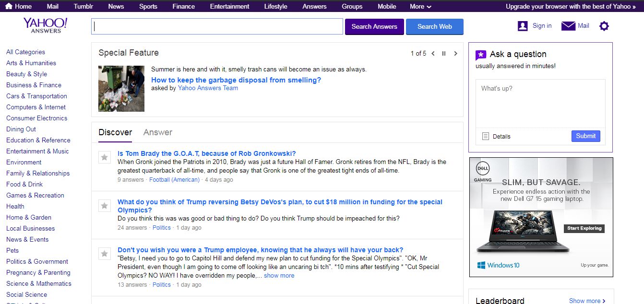This screenshot has height=304, width=644.
Task: Open Sports in the top navigation
Action: (x=148, y=6)
